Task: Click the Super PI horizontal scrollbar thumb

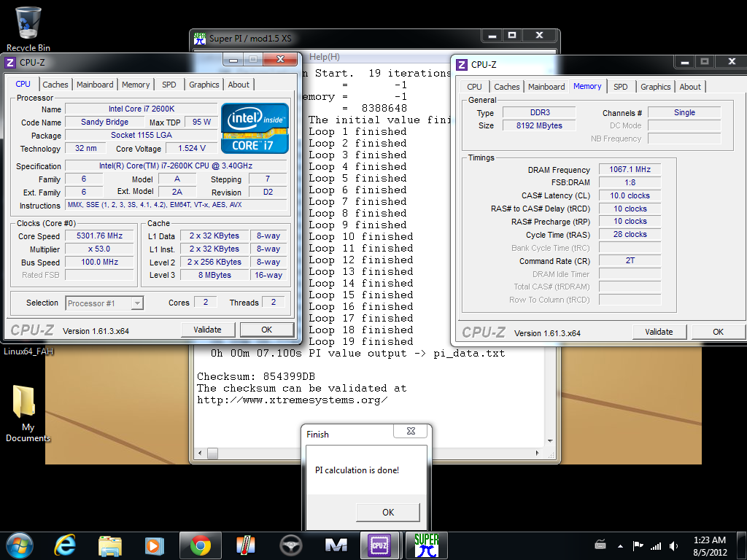Action: click(212, 454)
